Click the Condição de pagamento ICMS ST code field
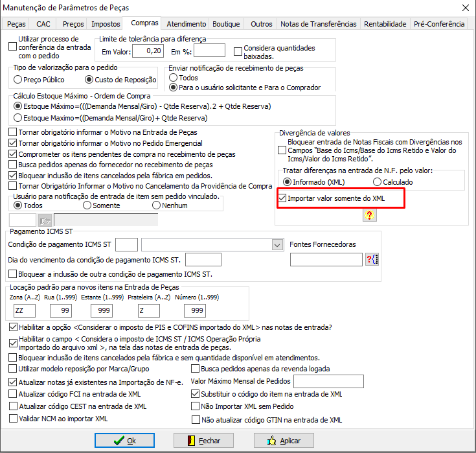Image resolution: width=476 pixels, height=453 pixels. click(x=126, y=244)
